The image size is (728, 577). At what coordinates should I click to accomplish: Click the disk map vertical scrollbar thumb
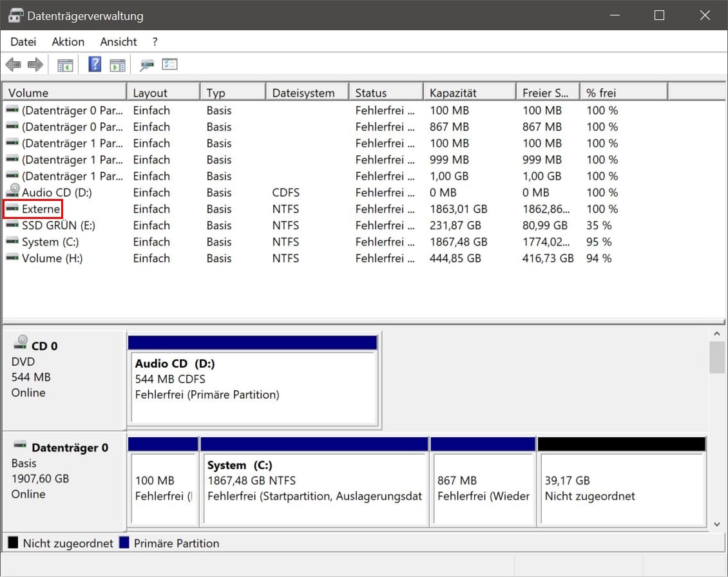717,357
